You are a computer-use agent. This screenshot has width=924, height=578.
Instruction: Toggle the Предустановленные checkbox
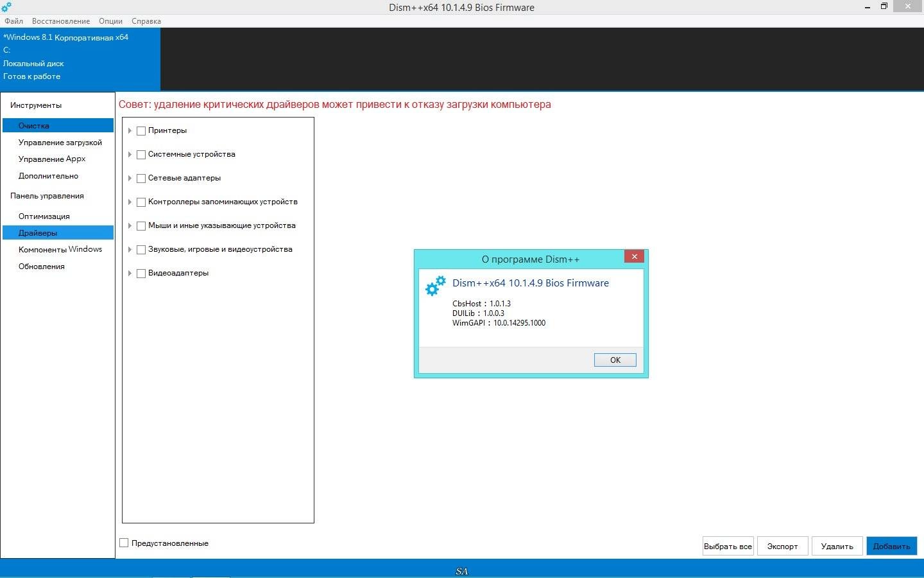pos(124,543)
